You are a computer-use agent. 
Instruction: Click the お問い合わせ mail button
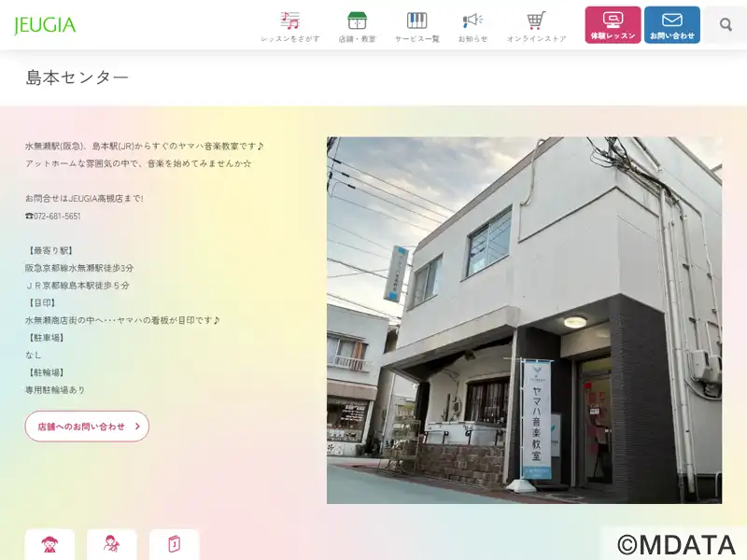point(671,25)
